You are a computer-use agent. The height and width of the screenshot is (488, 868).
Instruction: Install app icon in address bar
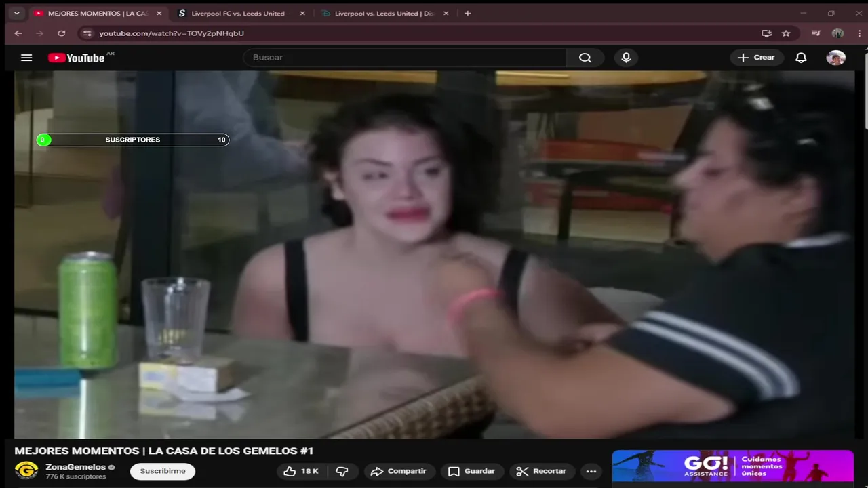766,33
